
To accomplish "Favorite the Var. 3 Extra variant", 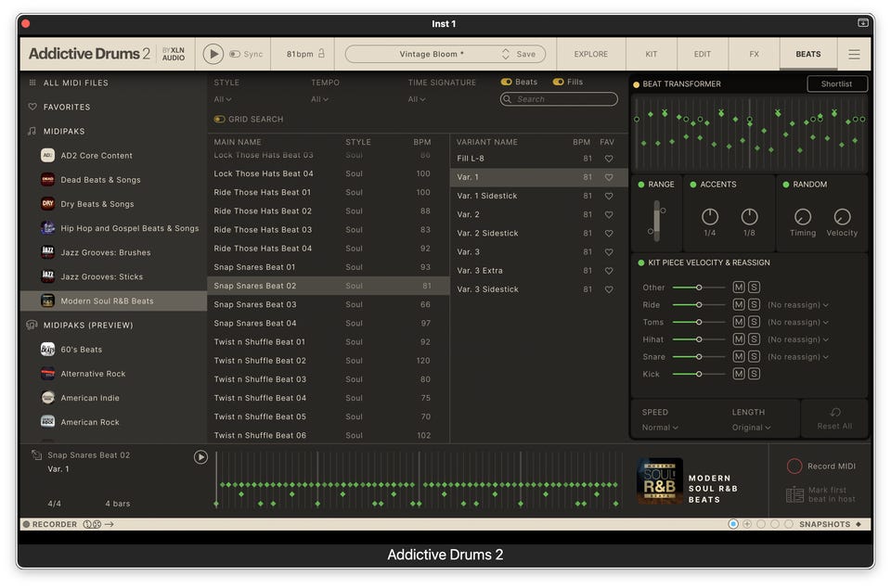I will [x=609, y=271].
